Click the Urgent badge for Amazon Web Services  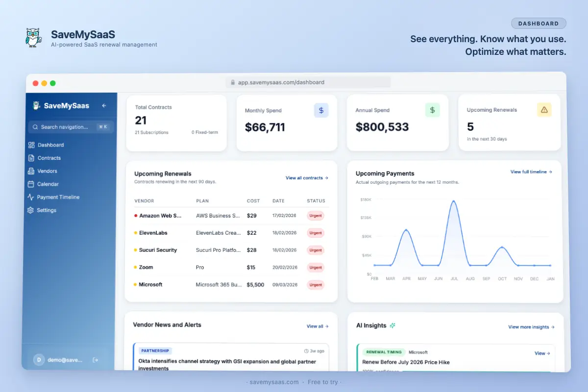pos(316,216)
